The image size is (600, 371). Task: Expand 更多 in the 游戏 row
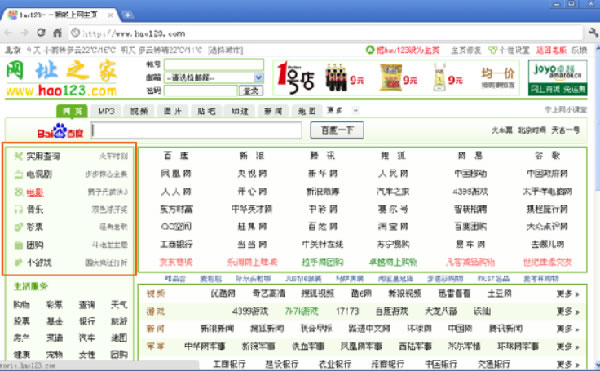[x=568, y=311]
